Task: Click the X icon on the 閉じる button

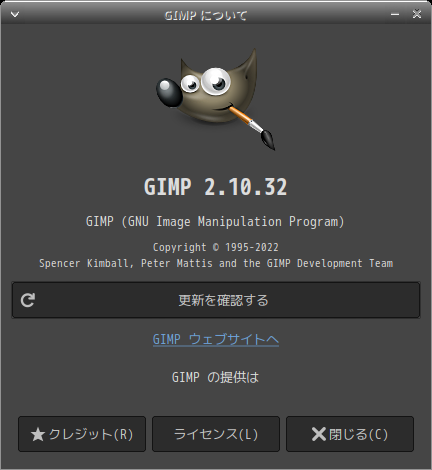Action: [x=318, y=434]
